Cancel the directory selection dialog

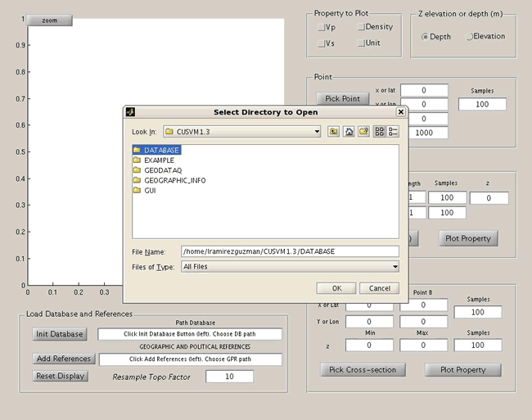379,288
